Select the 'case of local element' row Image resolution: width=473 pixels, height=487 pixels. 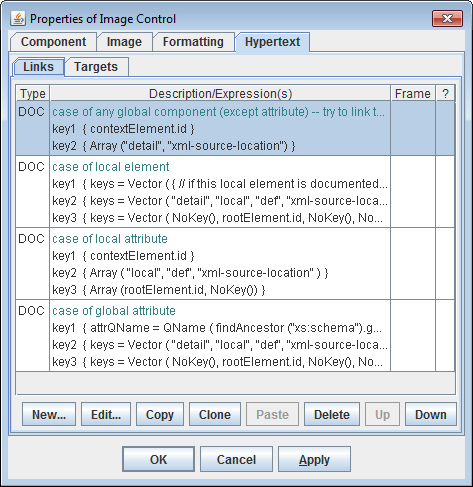pos(235,192)
